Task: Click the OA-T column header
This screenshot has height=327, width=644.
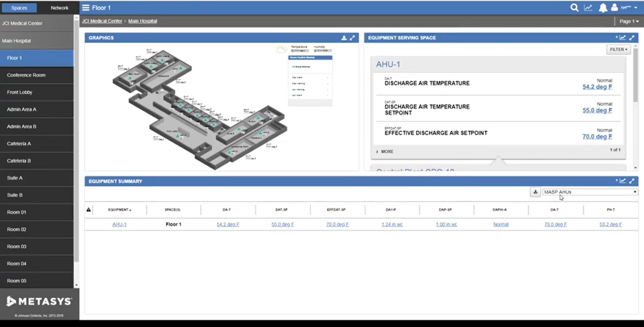Action: pyautogui.click(x=554, y=210)
